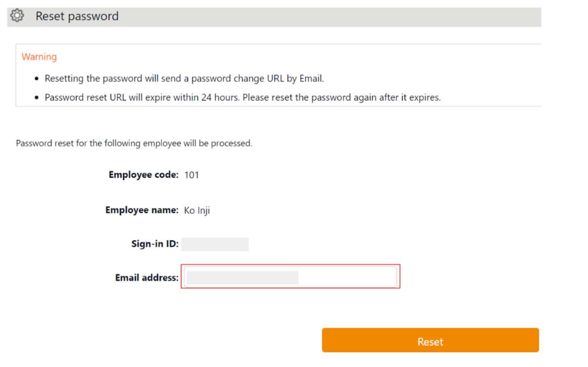The height and width of the screenshot is (367, 588).
Task: Click the Reset password page title
Action: click(77, 16)
